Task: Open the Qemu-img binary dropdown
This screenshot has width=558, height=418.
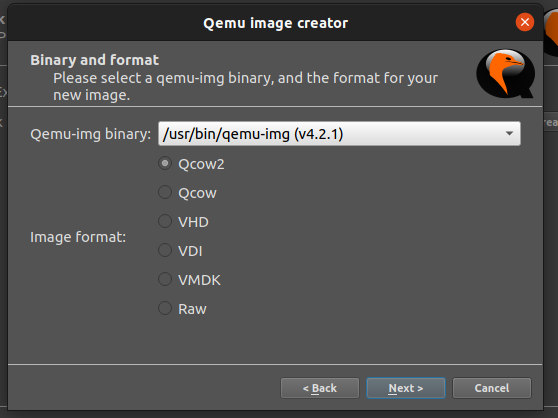Action: (339, 134)
